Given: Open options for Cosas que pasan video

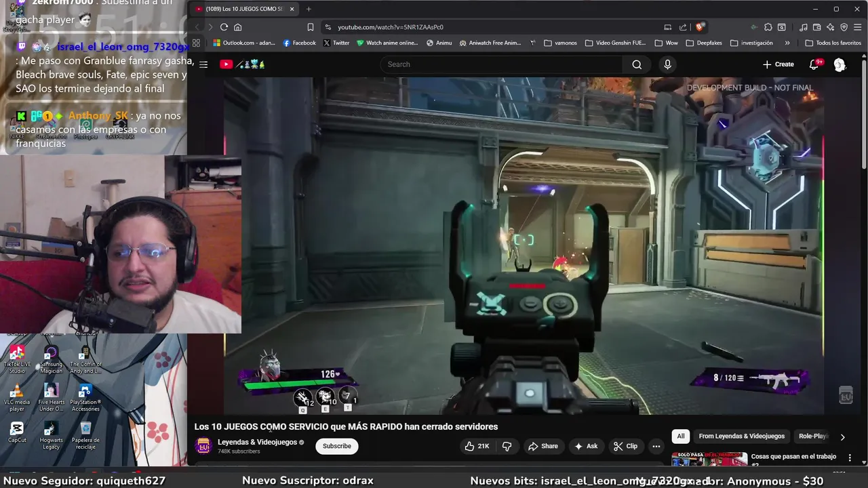Looking at the screenshot, I should click(x=850, y=458).
